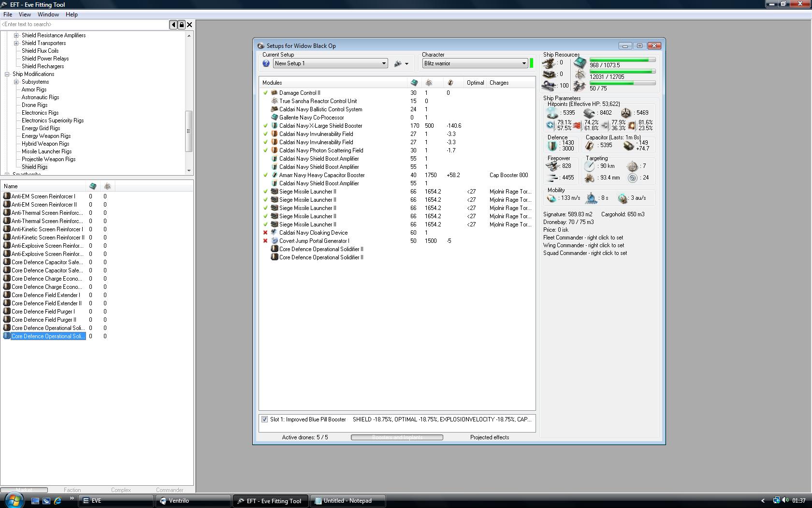Click the armor hitpoints icon showing 8402
Screen dimensions: 812x508
point(589,113)
